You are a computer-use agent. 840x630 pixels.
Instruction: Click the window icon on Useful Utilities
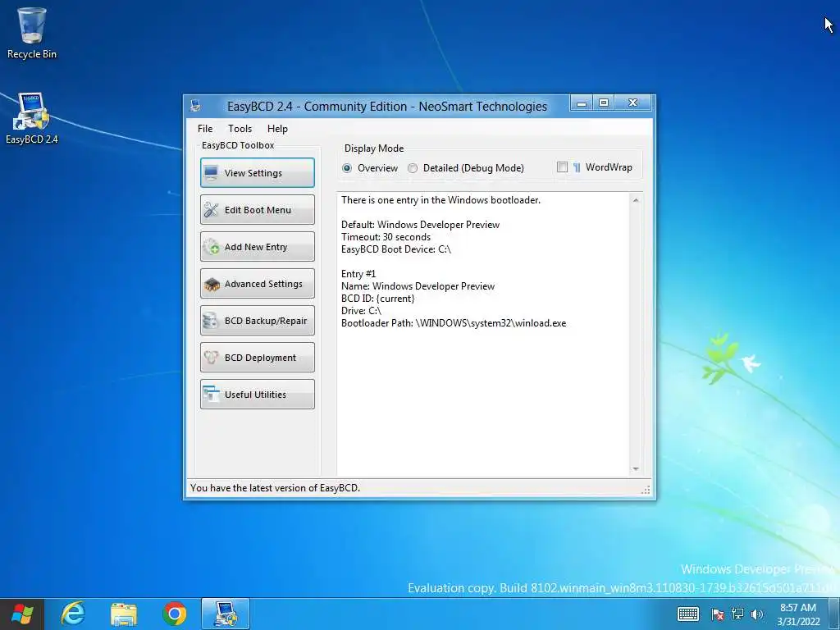point(211,395)
